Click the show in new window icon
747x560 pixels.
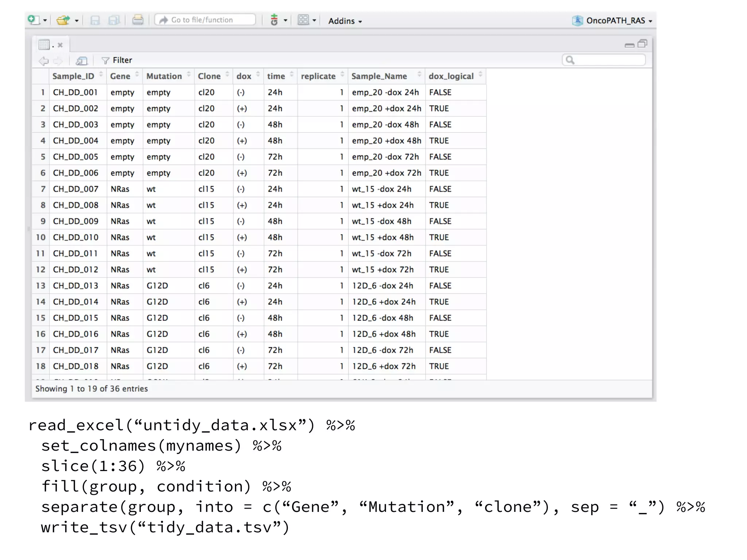[x=82, y=61]
